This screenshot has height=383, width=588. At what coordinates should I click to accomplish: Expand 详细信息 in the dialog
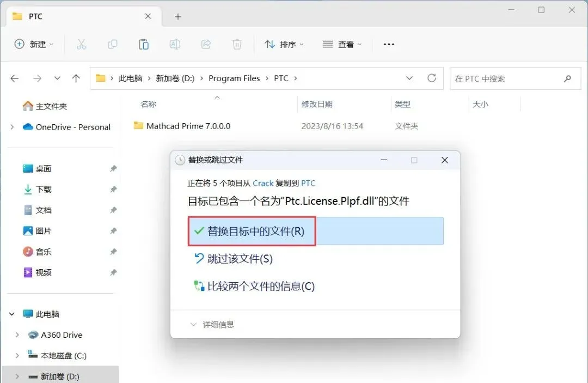(x=212, y=325)
